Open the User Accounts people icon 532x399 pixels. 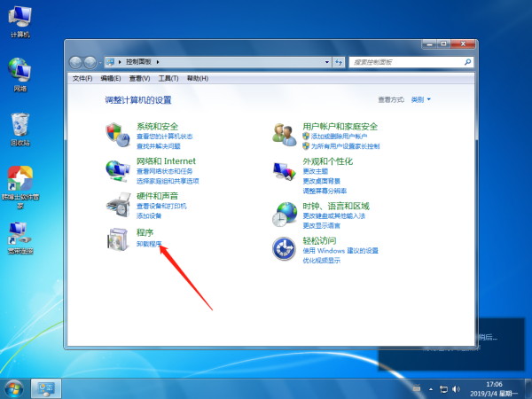[285, 135]
